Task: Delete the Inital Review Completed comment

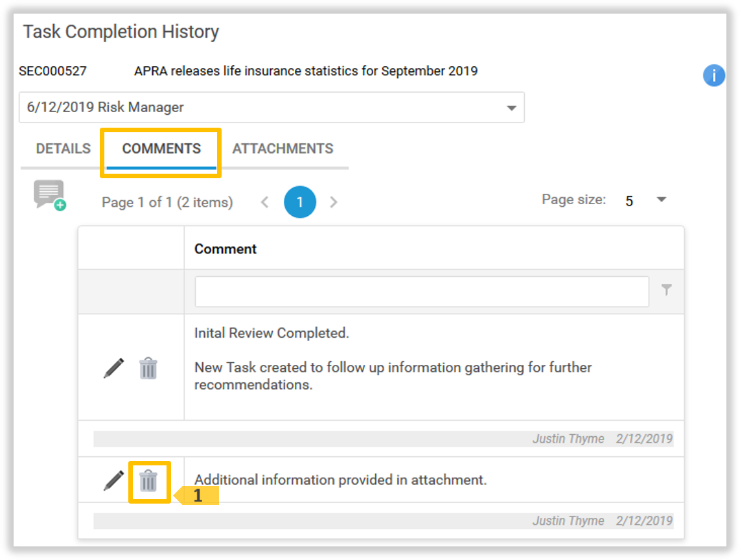Action: click(x=148, y=368)
